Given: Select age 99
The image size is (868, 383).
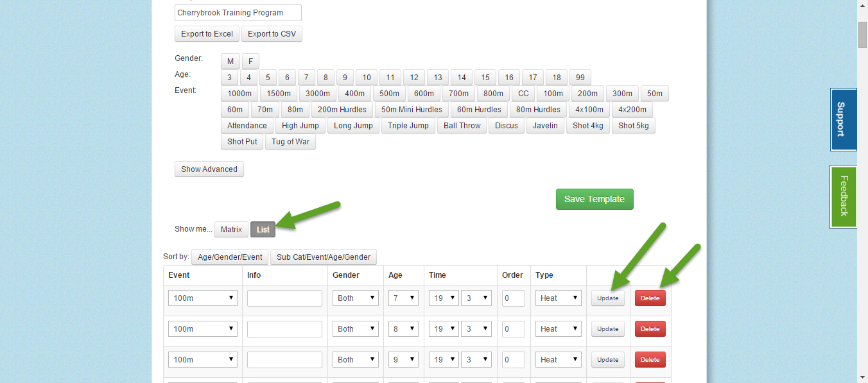Looking at the screenshot, I should 580,78.
